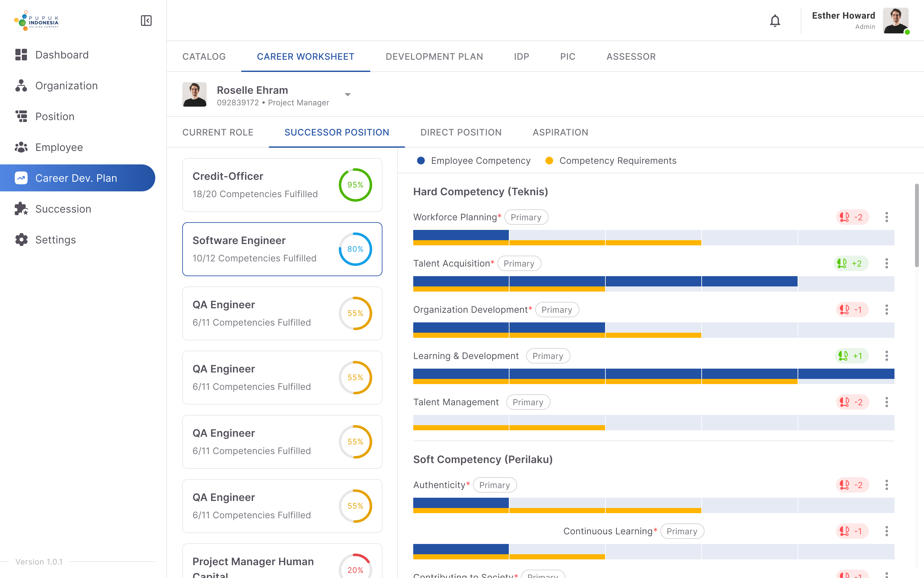The width and height of the screenshot is (924, 578).
Task: Click the Primary tag beside Authenticity
Action: (495, 485)
